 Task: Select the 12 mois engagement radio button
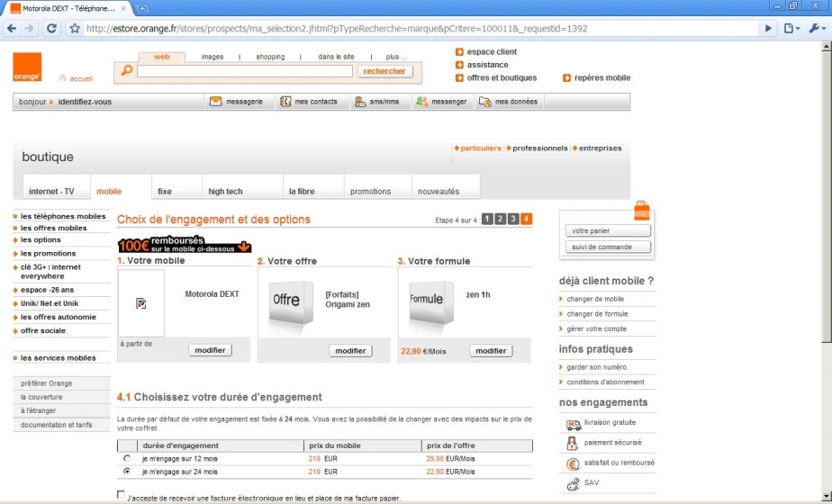(x=127, y=458)
